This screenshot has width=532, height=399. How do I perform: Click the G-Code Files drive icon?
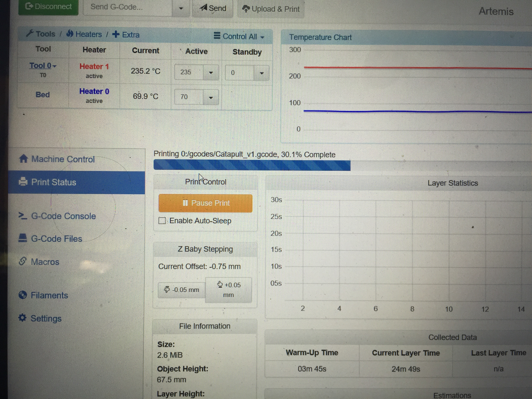[x=23, y=238]
